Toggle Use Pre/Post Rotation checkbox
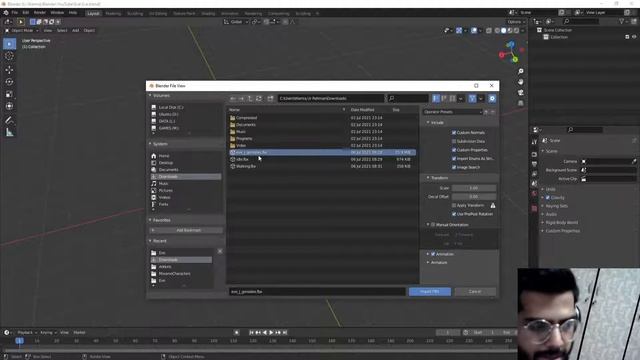Image resolution: width=640 pixels, height=360 pixels. [454, 214]
